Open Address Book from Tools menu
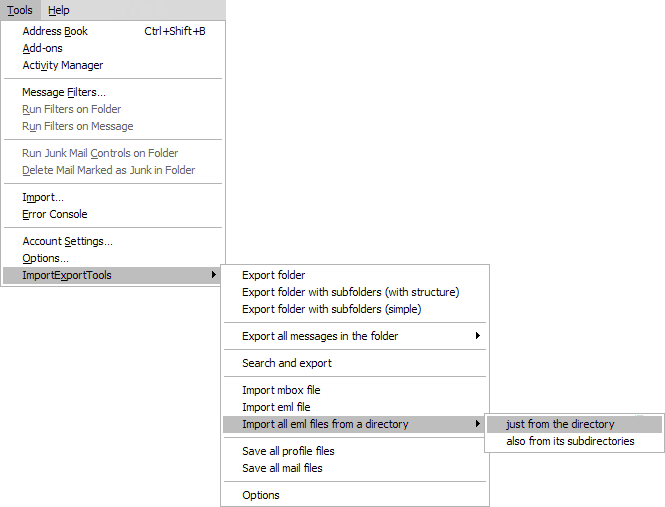Viewport: 665px width, 507px height. click(x=113, y=31)
